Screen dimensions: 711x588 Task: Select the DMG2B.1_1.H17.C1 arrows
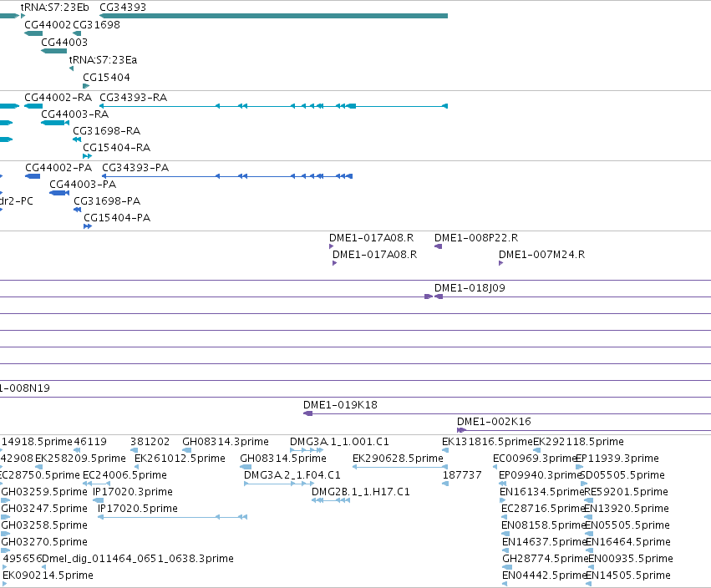click(331, 500)
